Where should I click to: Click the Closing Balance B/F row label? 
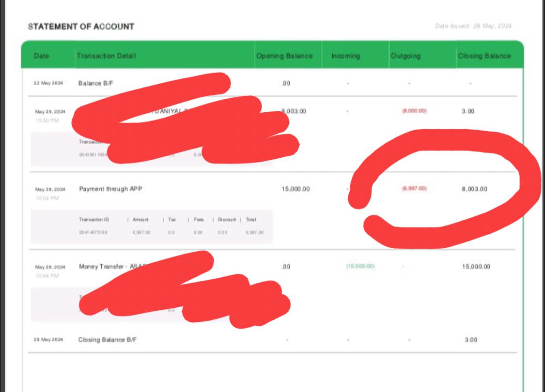[x=107, y=340]
